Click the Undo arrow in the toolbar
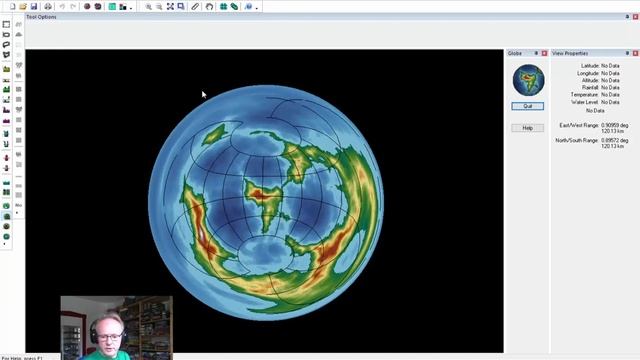Image resolution: width=640 pixels, height=360 pixels. point(62,7)
